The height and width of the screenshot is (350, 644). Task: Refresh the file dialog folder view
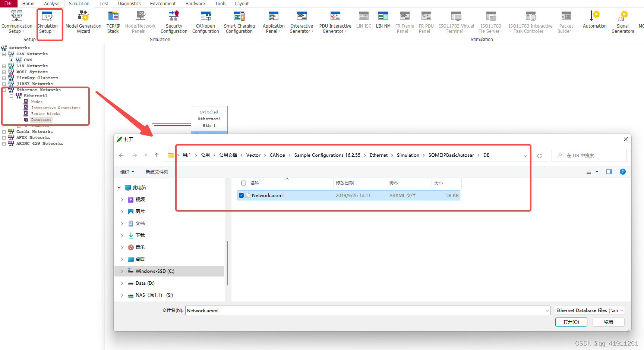539,156
